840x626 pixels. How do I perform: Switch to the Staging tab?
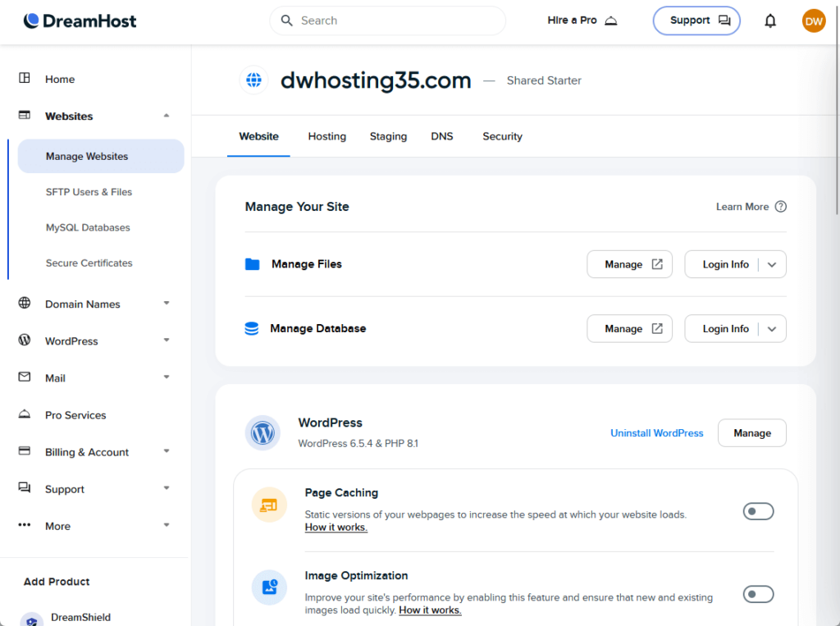388,137
